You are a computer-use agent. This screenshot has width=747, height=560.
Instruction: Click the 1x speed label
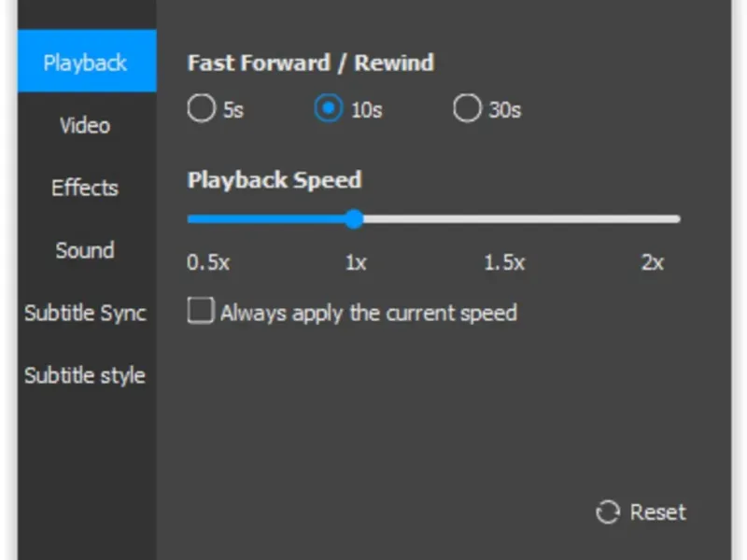[x=355, y=263]
